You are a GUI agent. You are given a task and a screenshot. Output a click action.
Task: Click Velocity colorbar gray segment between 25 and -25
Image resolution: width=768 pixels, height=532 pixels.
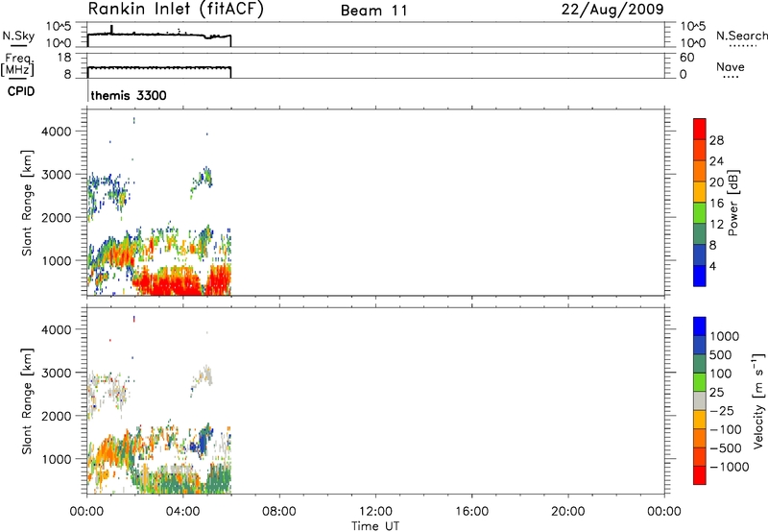point(700,401)
